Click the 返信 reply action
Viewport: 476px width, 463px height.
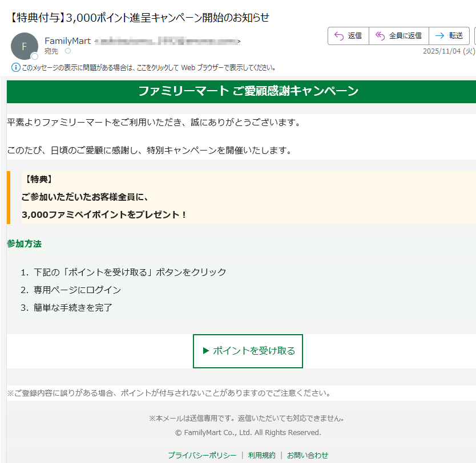(353, 36)
